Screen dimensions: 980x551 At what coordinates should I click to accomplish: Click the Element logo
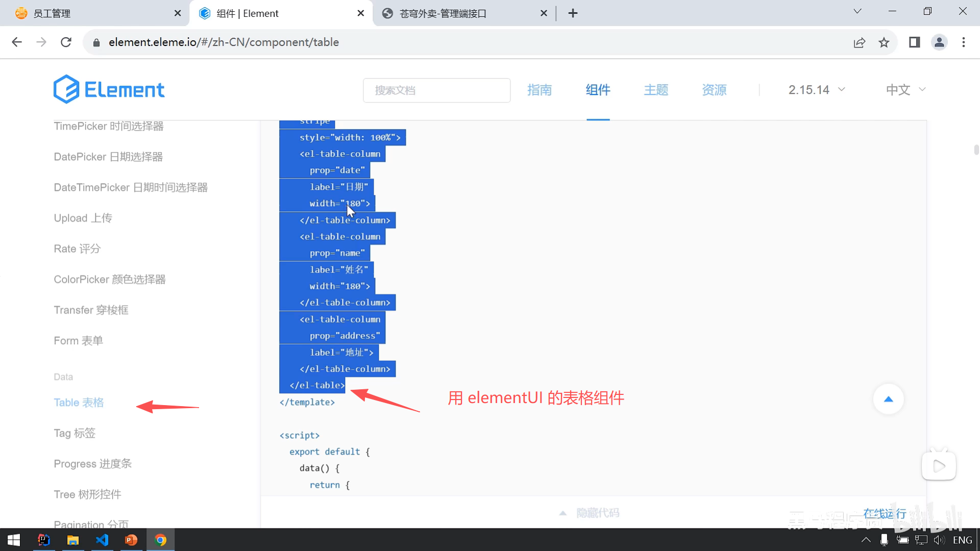point(109,90)
